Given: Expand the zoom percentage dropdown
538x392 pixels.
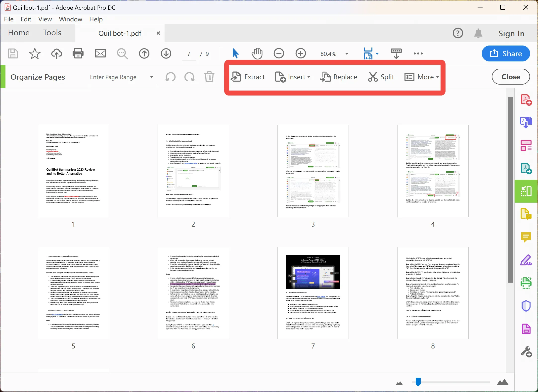Looking at the screenshot, I should pyautogui.click(x=347, y=53).
